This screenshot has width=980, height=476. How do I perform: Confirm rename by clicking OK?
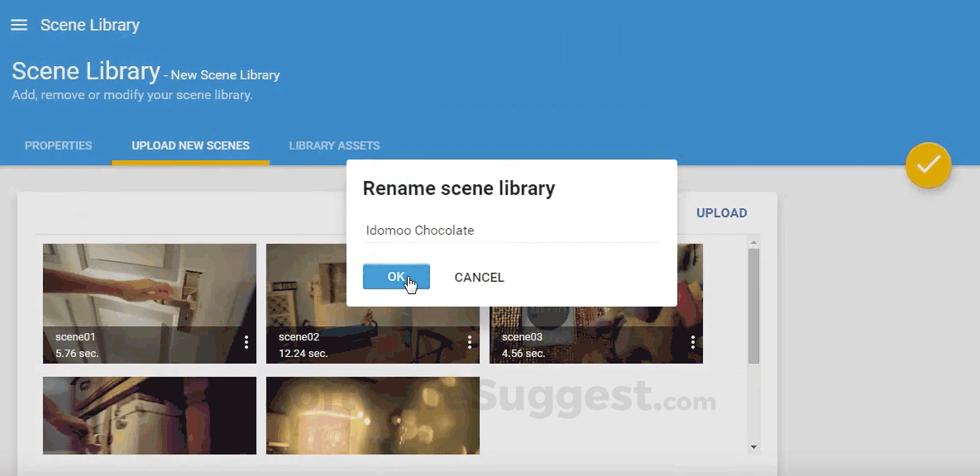click(396, 277)
